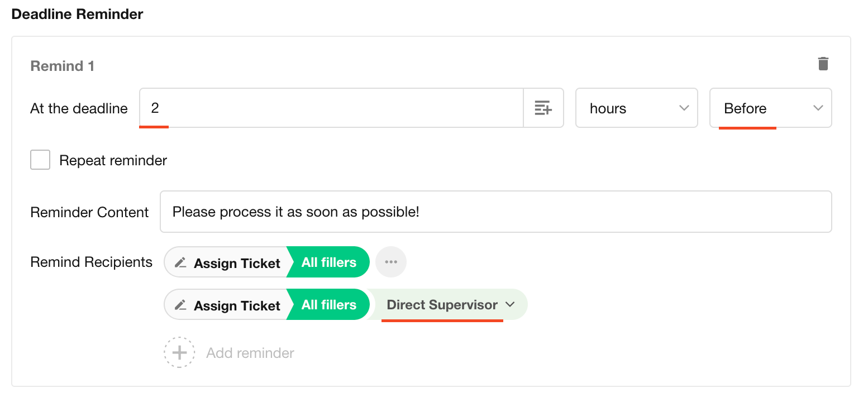The image size is (868, 402).
Task: Click the first row's Assign Ticket label
Action: click(x=237, y=263)
